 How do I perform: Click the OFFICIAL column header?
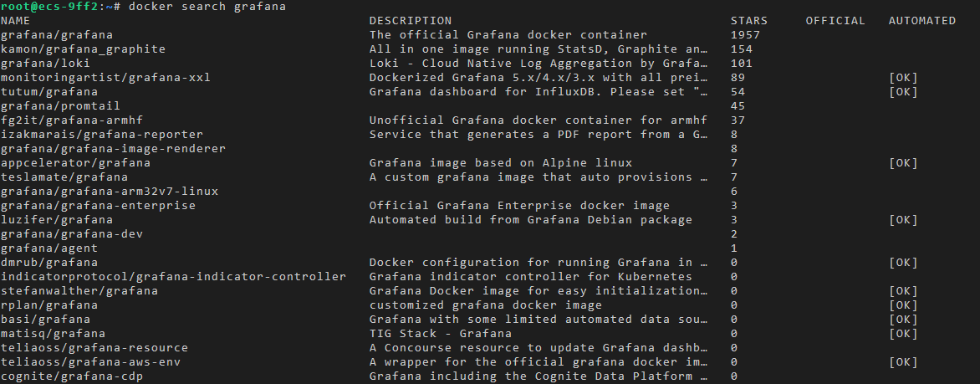click(835, 21)
